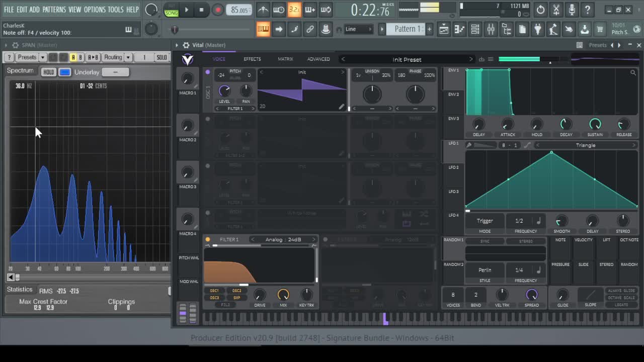Click the microphone recording icon
This screenshot has height=362, width=644.
point(572,10)
